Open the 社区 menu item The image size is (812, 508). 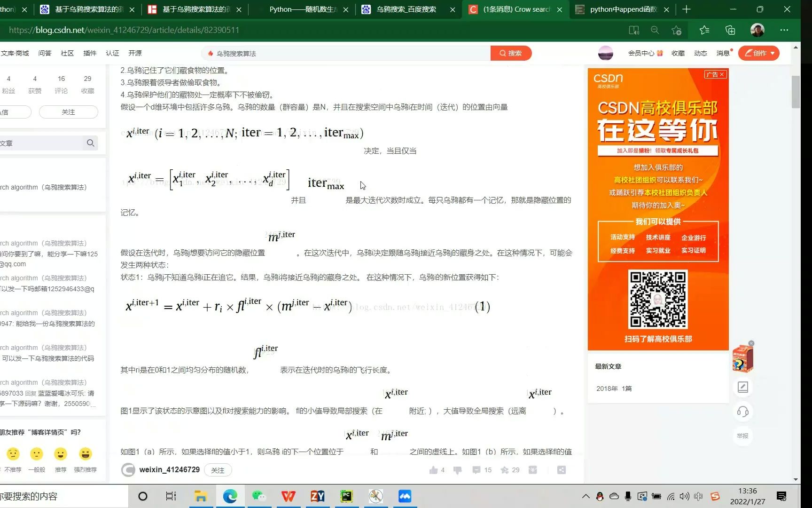67,53
